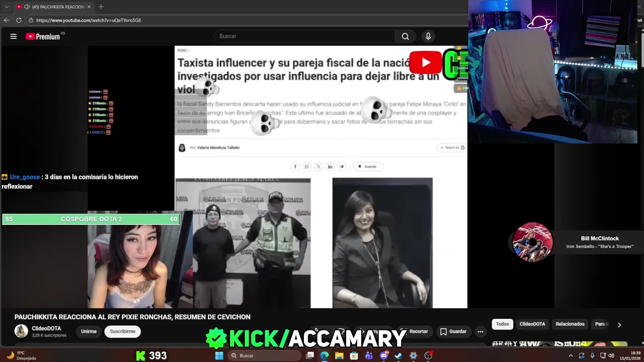Open File Explorer from taskbar
The width and height of the screenshot is (644, 362).
tap(339, 355)
